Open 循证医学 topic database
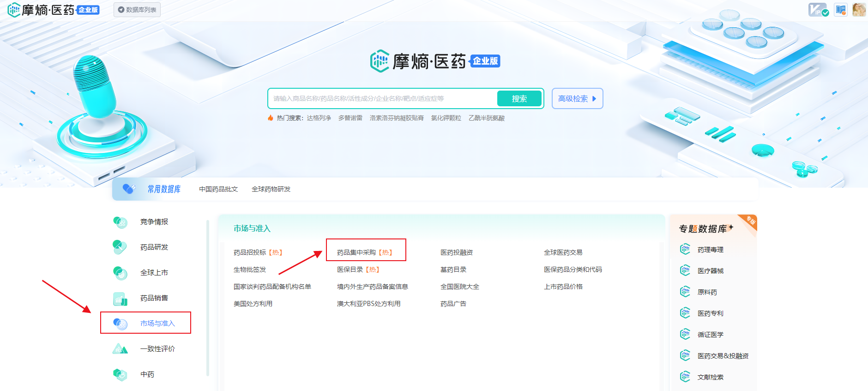Image resolution: width=868 pixels, height=391 pixels. tap(711, 335)
